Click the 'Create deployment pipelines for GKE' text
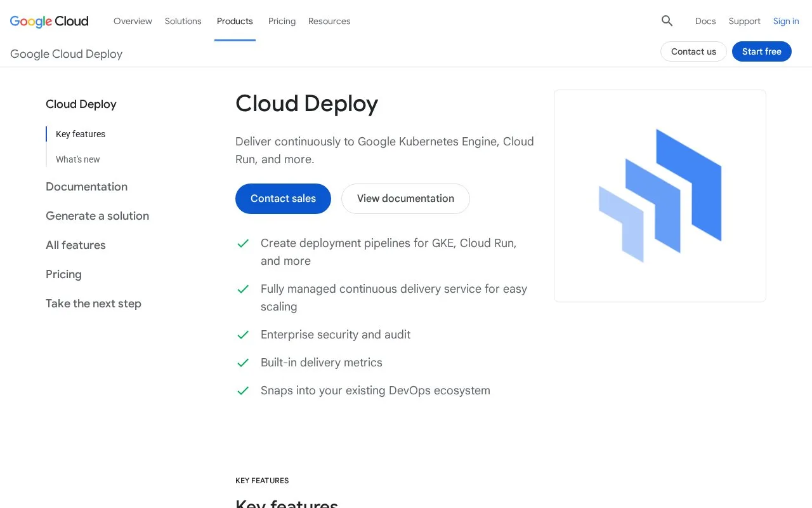Image resolution: width=812 pixels, height=508 pixels. pyautogui.click(x=389, y=252)
